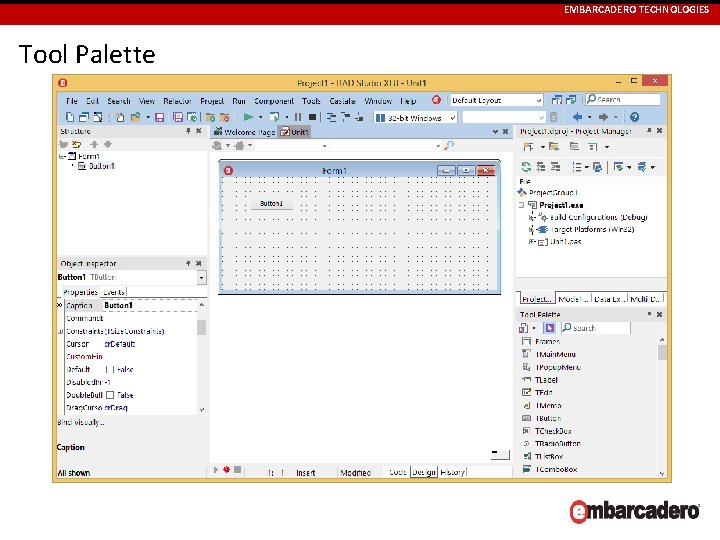Switch to the Welcome Page tab

pos(245,132)
